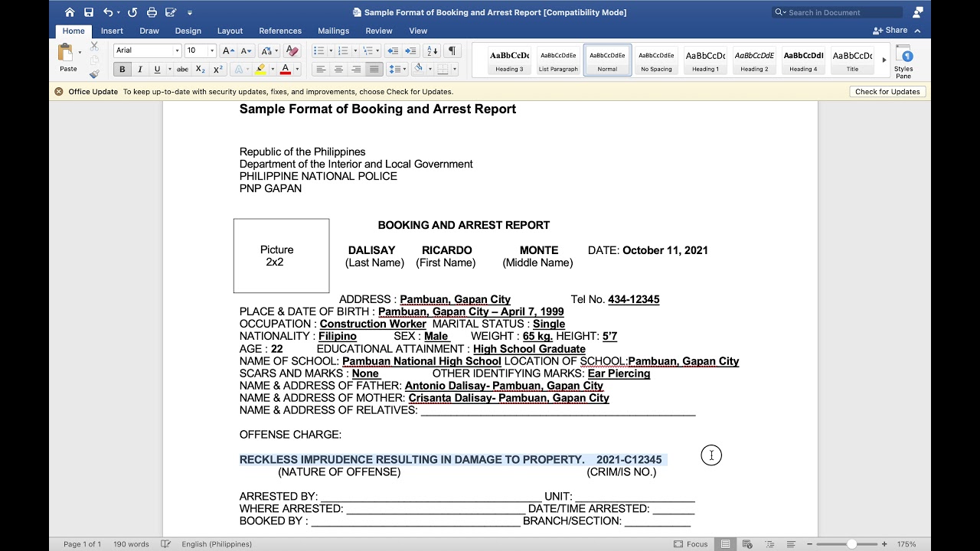Dismiss the Office Update notification bar
Image resolution: width=980 pixels, height=551 pixels.
pyautogui.click(x=59, y=92)
